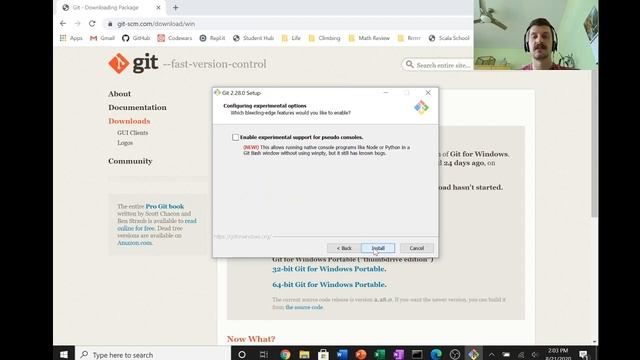Viewport: 640px width, 360px height.
Task: Open the Codewars bookmark
Action: 175,38
